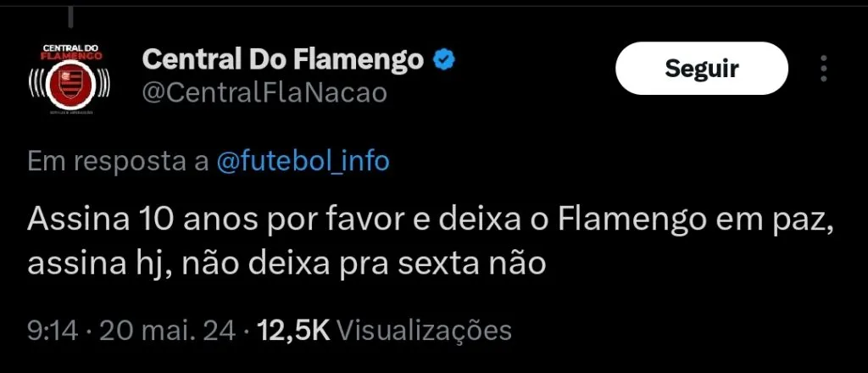Click the thread connector line above avatar

(x=71, y=17)
